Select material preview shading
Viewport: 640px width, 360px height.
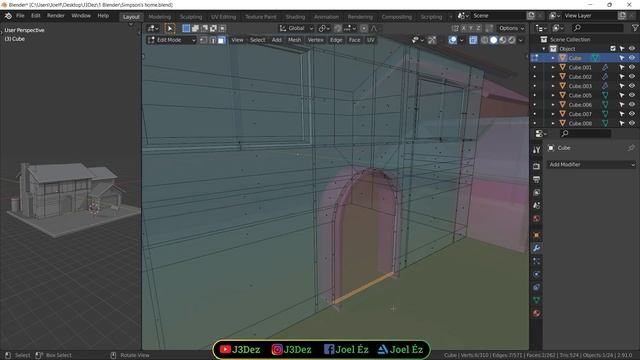(x=502, y=40)
